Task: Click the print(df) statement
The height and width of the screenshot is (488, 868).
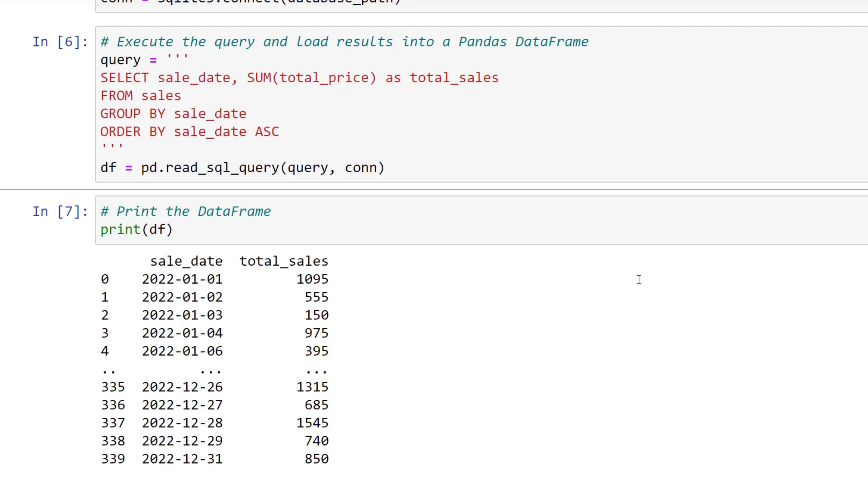Action: (x=136, y=230)
